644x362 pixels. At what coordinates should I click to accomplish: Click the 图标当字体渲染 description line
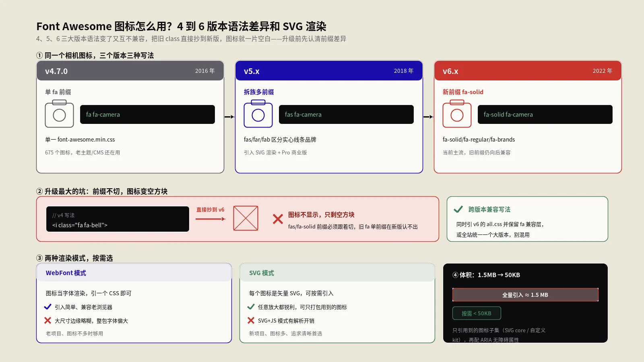[x=89, y=293]
